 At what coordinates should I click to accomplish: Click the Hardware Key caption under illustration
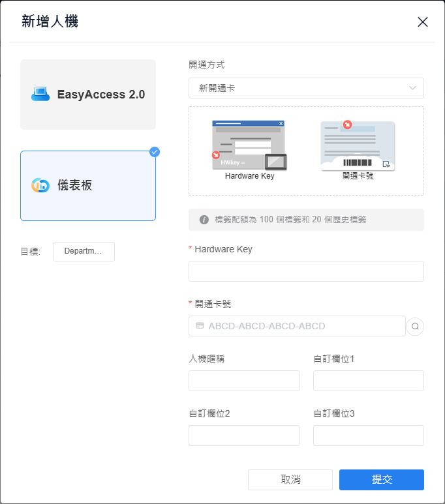(250, 176)
